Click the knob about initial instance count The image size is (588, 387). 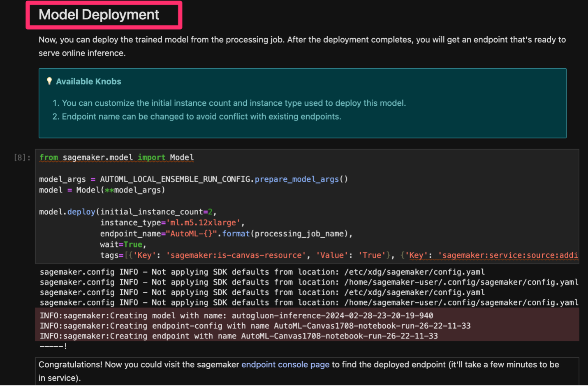coord(229,103)
